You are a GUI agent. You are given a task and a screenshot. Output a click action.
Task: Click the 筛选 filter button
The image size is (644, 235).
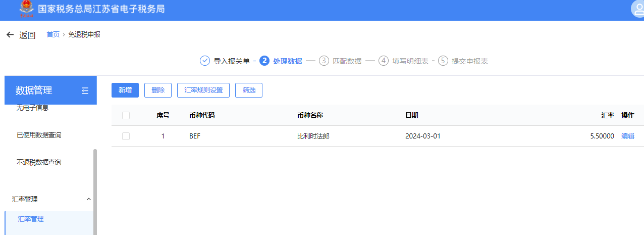tap(249, 90)
